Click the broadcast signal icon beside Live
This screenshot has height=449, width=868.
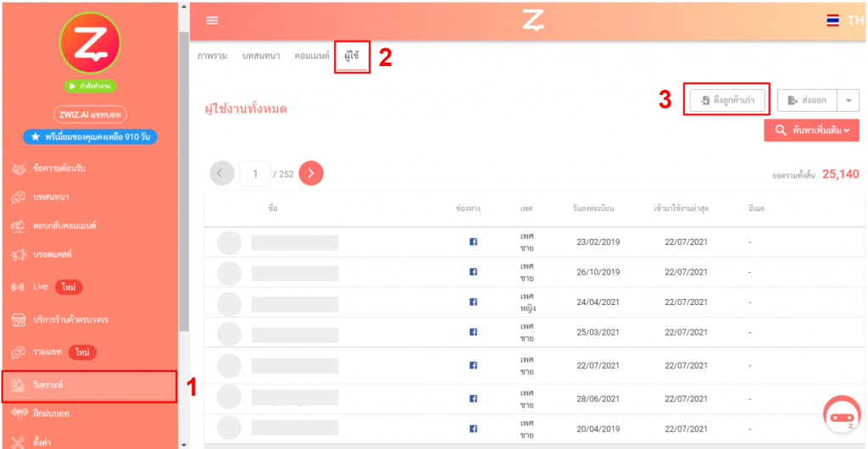pyautogui.click(x=19, y=287)
